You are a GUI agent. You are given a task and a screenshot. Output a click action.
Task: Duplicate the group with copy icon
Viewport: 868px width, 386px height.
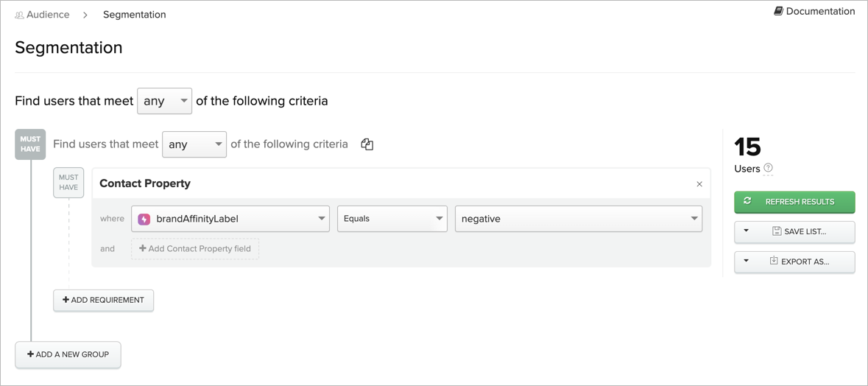pyautogui.click(x=367, y=144)
